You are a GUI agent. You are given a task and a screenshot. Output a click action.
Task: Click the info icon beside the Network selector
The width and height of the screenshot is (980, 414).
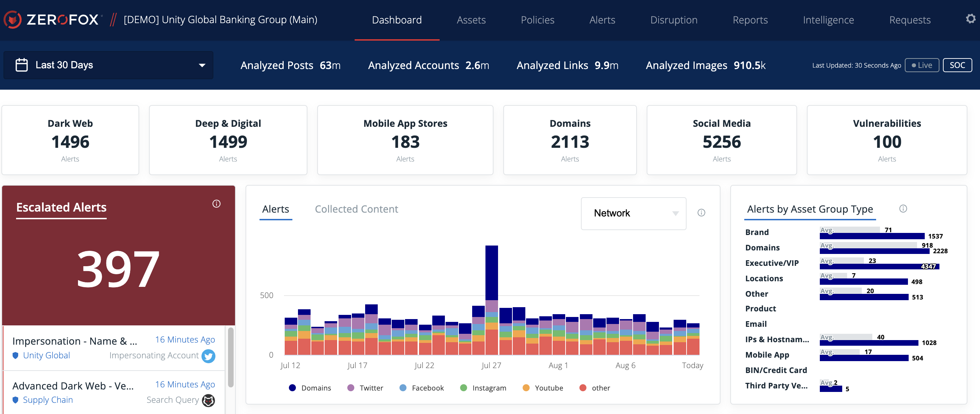tap(701, 213)
